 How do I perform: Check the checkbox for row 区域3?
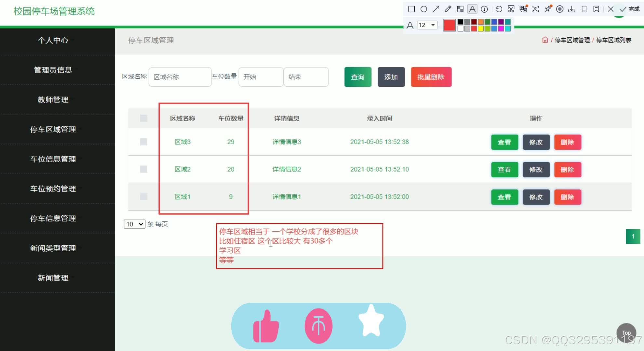click(x=143, y=142)
